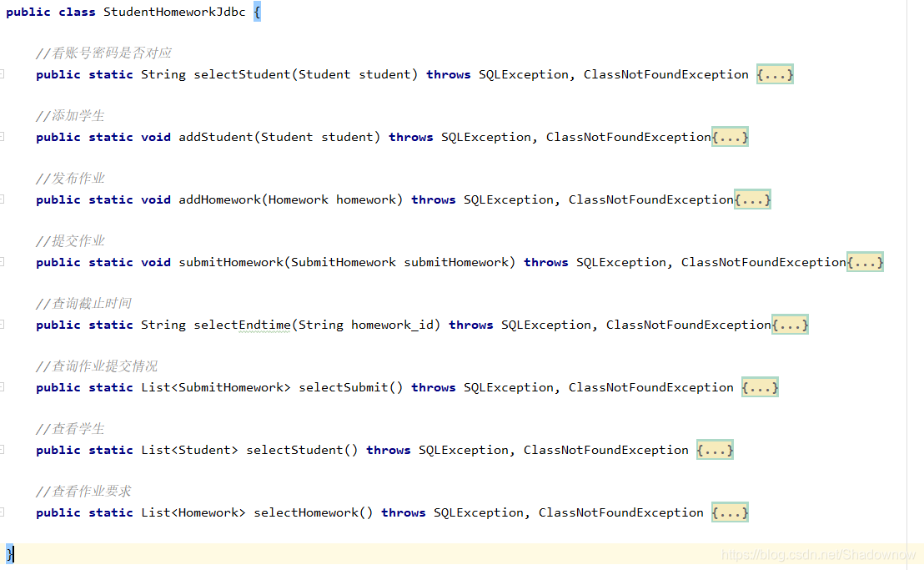
Task: Click comment //查看学生
Action: pyautogui.click(x=70, y=428)
